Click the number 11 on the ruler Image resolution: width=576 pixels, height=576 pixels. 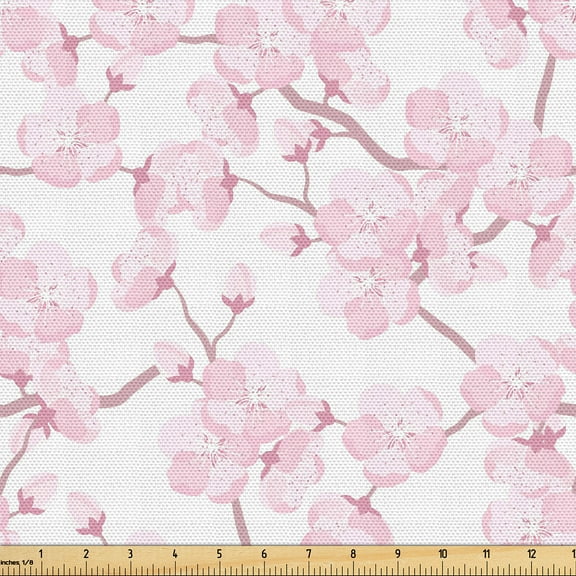coord(487,554)
